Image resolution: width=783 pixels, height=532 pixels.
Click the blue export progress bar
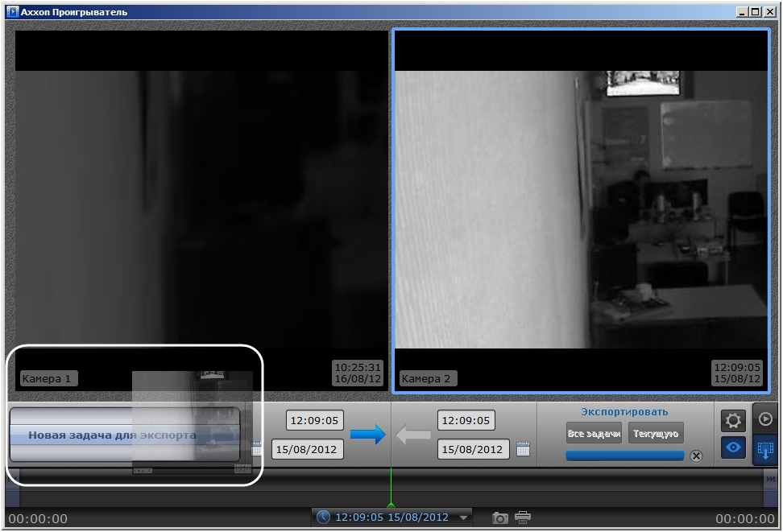coord(624,456)
